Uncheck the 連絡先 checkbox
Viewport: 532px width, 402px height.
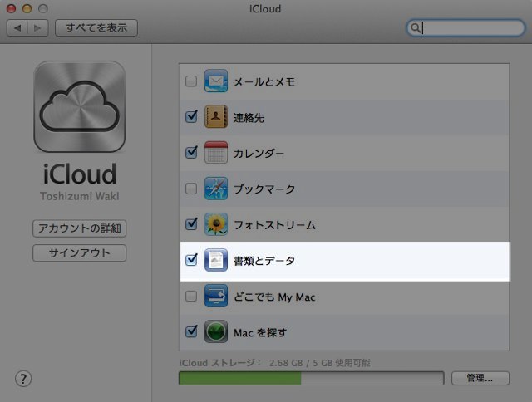coord(191,117)
